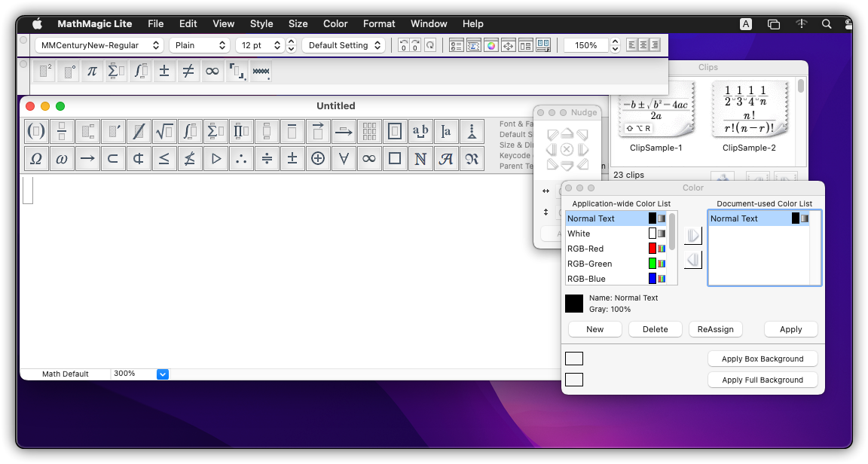Open the Color menu
The image size is (868, 464).
click(335, 24)
